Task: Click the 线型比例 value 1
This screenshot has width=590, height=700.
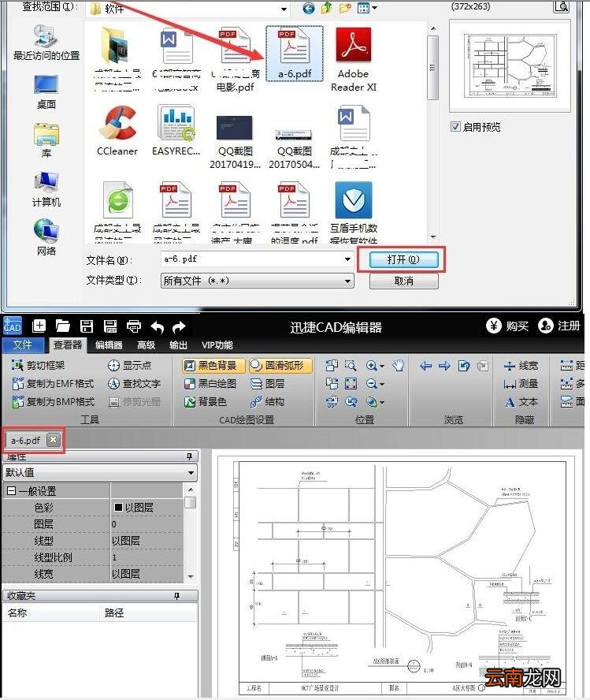Action: pos(147,557)
